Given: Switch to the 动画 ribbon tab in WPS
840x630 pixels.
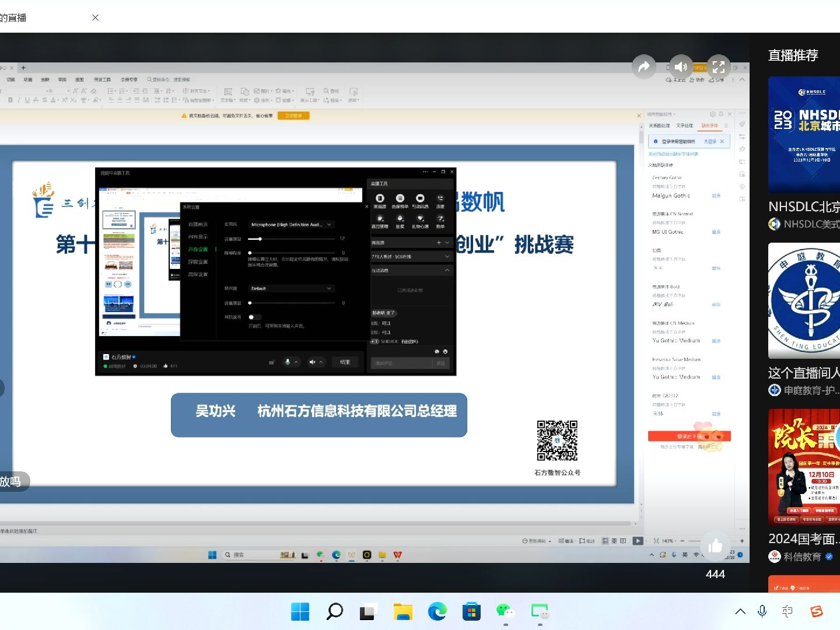Looking at the screenshot, I should click(x=28, y=80).
